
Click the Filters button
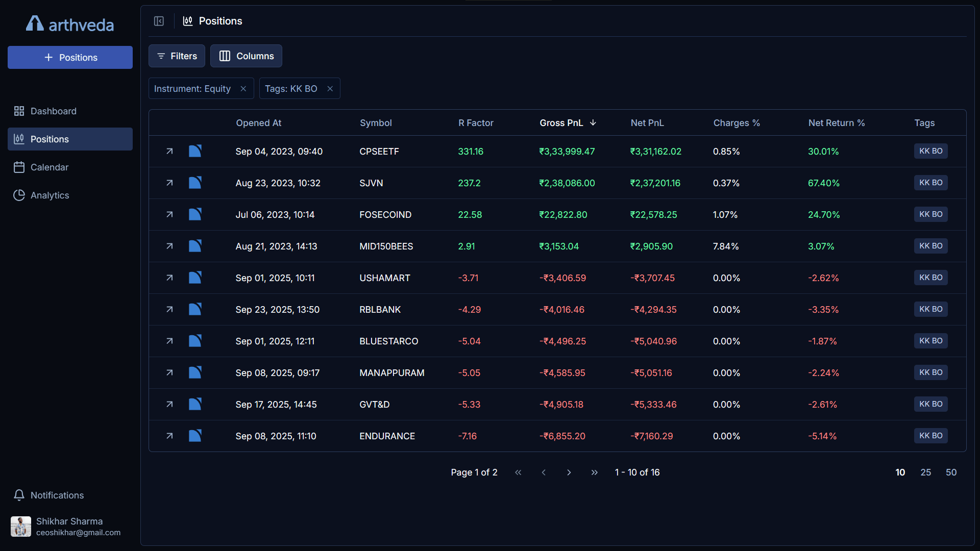click(x=176, y=56)
